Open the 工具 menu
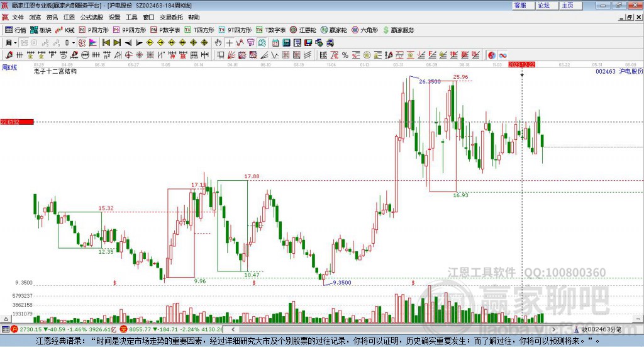 pyautogui.click(x=131, y=17)
